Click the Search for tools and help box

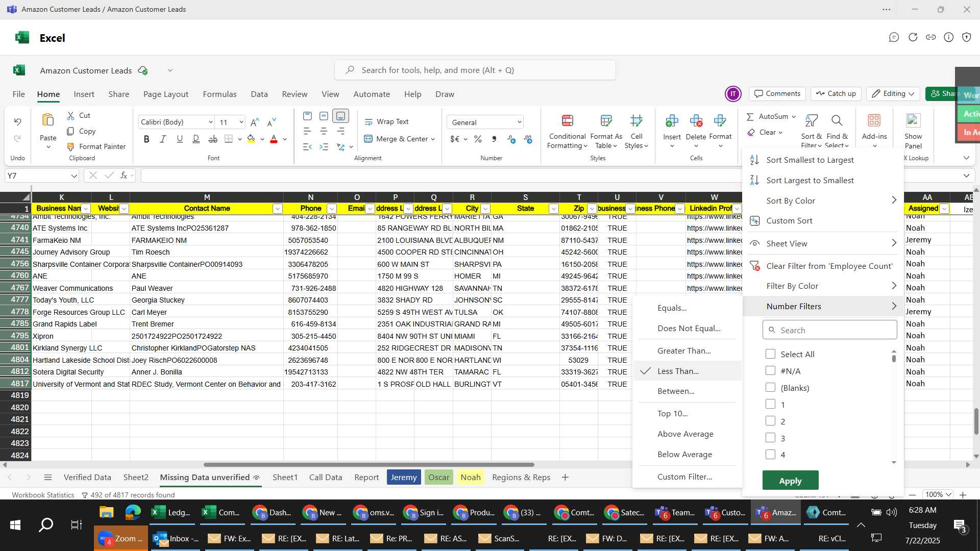click(475, 70)
